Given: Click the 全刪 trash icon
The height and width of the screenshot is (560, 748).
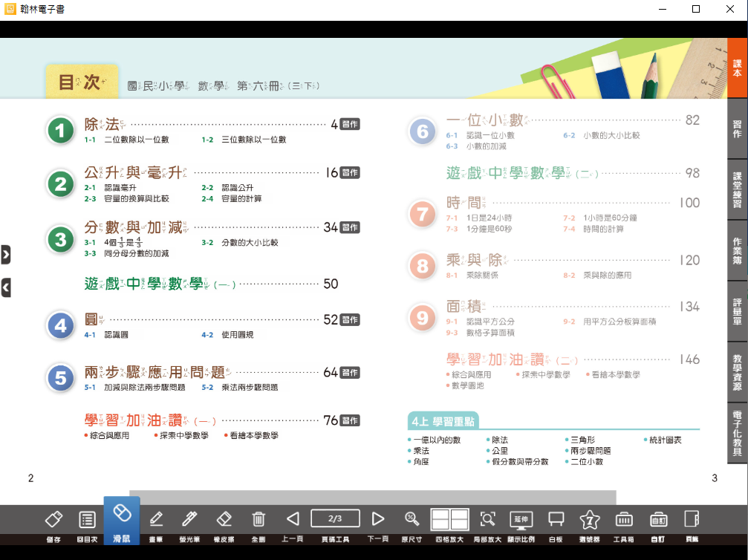Looking at the screenshot, I should point(258,520).
